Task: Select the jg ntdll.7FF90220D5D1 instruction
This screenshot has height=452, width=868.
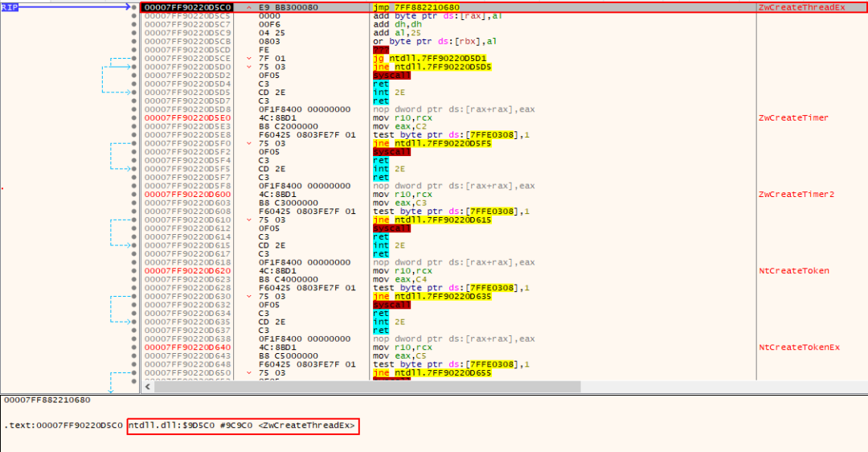Action: pyautogui.click(x=429, y=58)
